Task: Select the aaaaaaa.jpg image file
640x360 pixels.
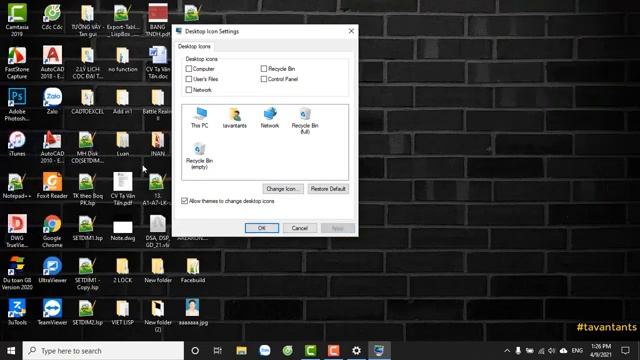Action: tap(193, 312)
